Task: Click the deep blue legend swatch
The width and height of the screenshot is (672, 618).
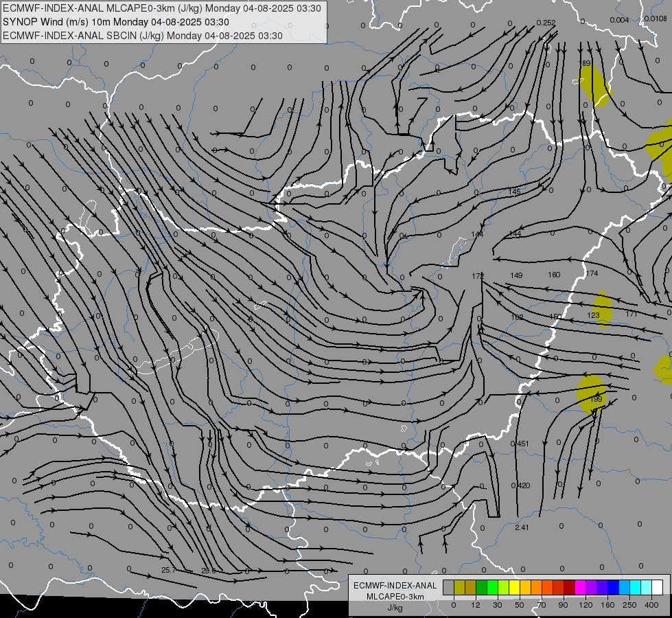Action: tap(613, 588)
